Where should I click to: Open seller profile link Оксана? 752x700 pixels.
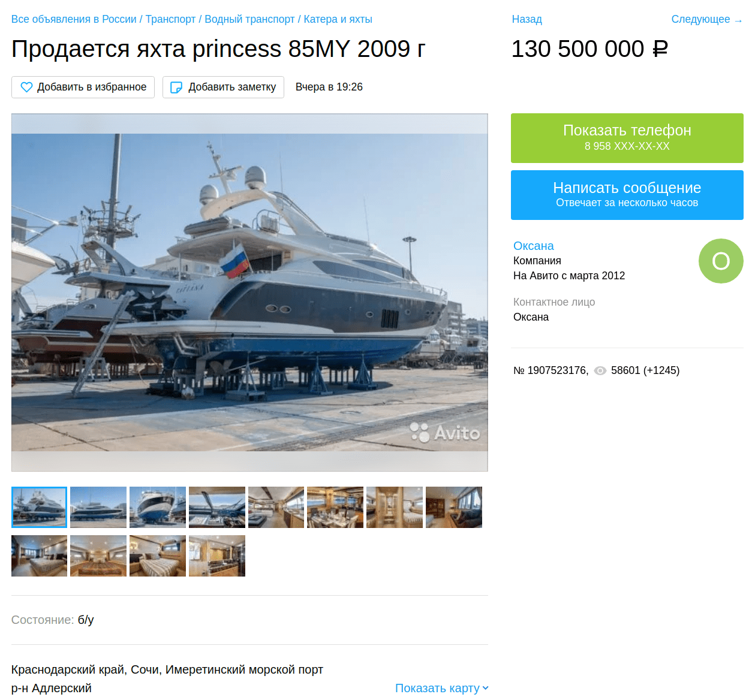pyautogui.click(x=533, y=246)
